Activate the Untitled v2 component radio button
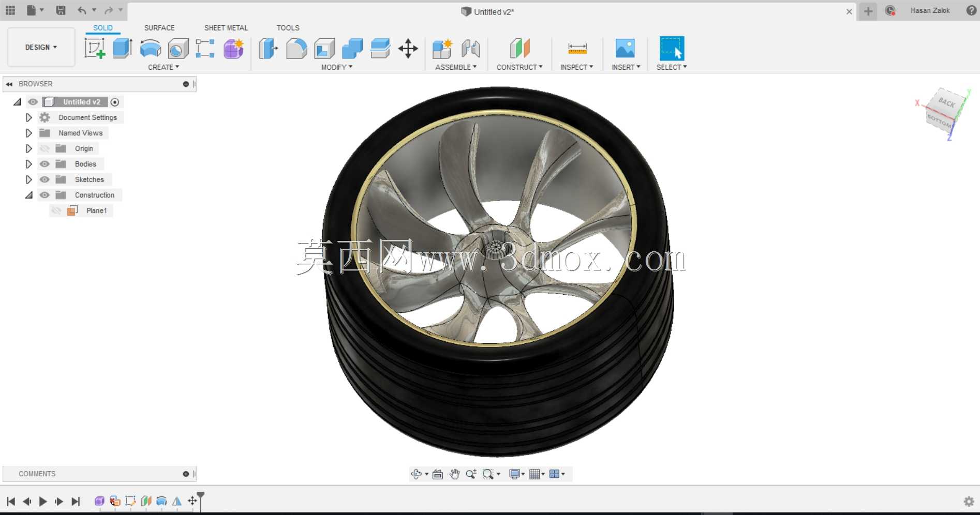 pos(115,102)
